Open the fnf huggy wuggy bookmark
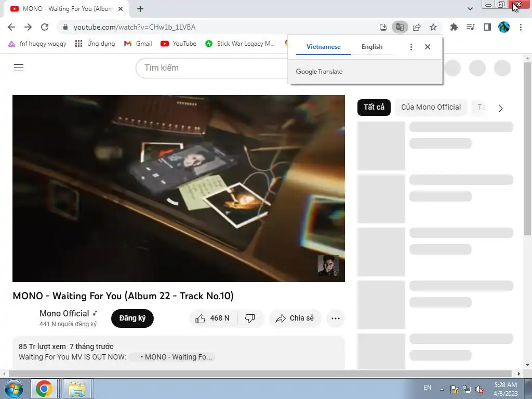The height and width of the screenshot is (399, 532). pyautogui.click(x=37, y=44)
